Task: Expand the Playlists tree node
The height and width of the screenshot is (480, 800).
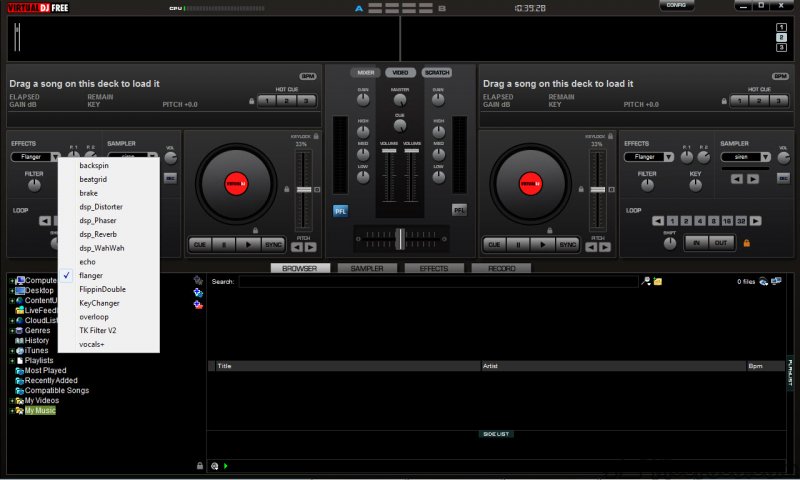Action: click(x=12, y=361)
